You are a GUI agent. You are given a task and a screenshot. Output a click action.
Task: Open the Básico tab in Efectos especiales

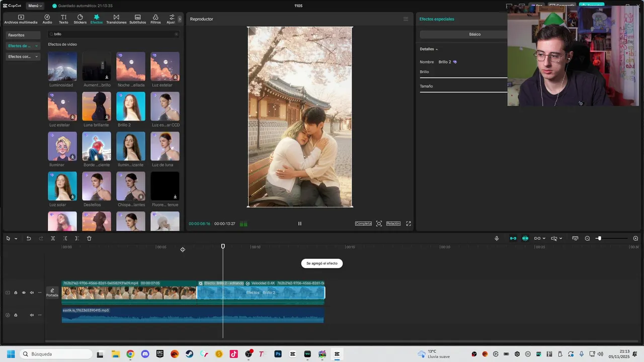point(463,34)
